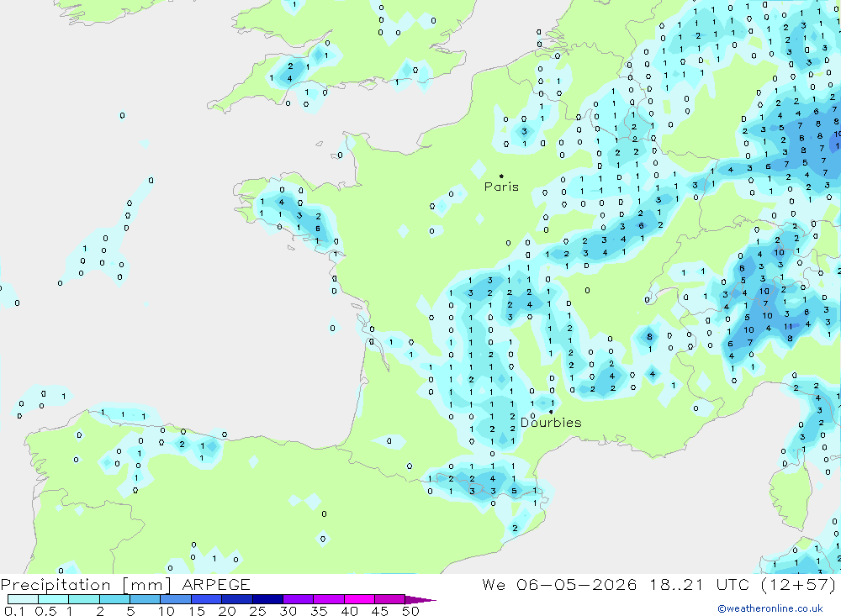Click the '25' legend scale label
The height and width of the screenshot is (616, 841).
(x=257, y=611)
